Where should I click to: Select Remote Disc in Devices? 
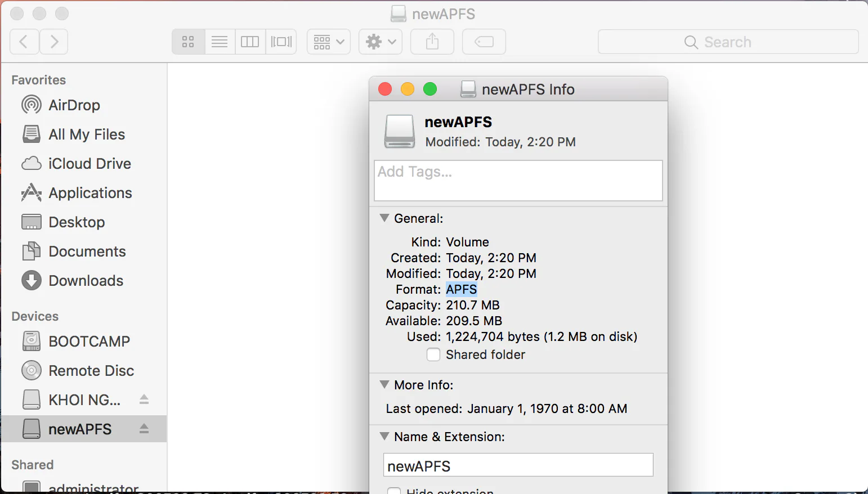pos(84,371)
